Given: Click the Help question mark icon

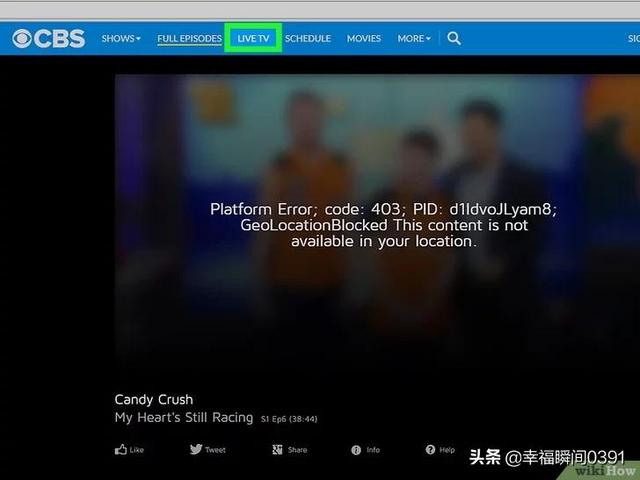Looking at the screenshot, I should tap(430, 449).
